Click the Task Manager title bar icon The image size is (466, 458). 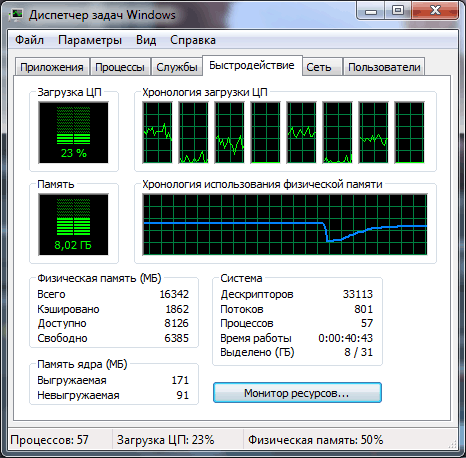(x=16, y=15)
